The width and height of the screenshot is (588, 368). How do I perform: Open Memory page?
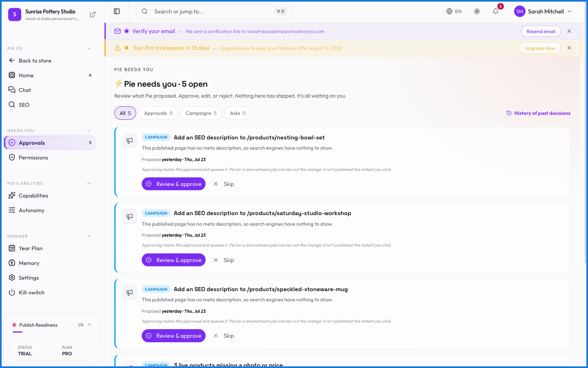[50, 263]
